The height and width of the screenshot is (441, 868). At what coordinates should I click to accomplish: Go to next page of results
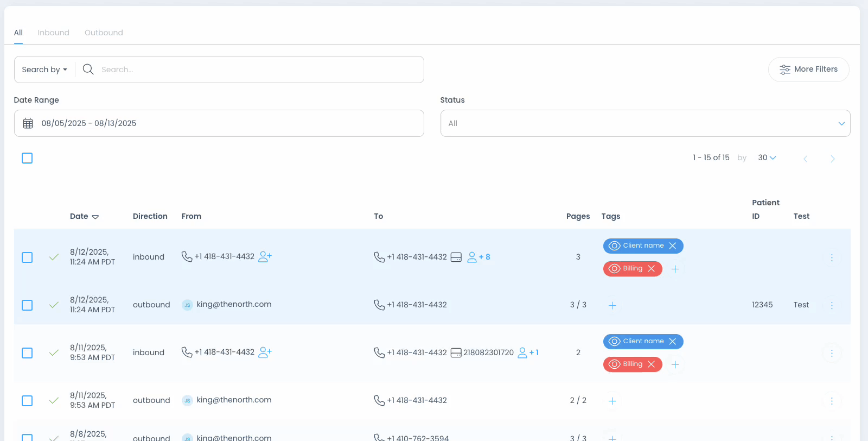click(832, 159)
